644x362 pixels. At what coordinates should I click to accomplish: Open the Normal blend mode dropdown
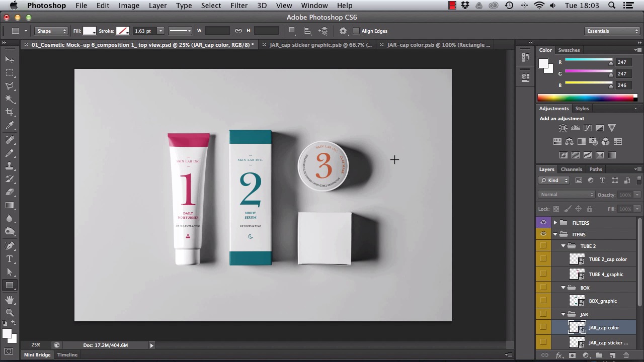tap(567, 195)
